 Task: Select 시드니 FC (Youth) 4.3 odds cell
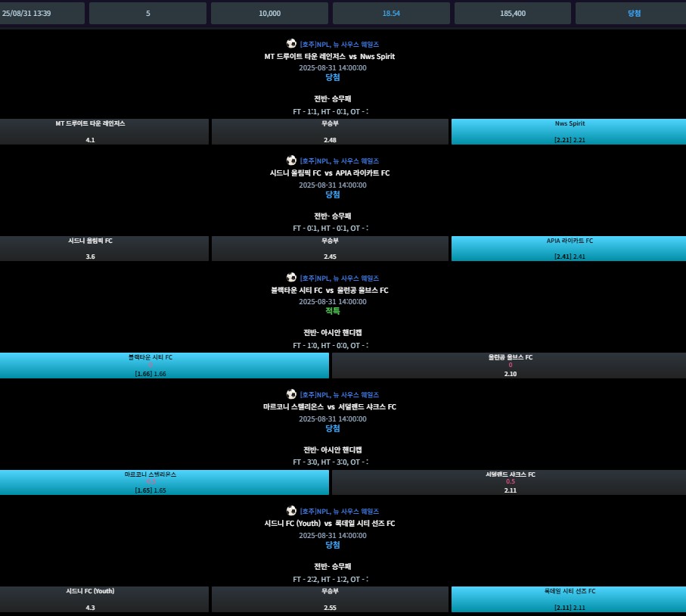pos(104,599)
